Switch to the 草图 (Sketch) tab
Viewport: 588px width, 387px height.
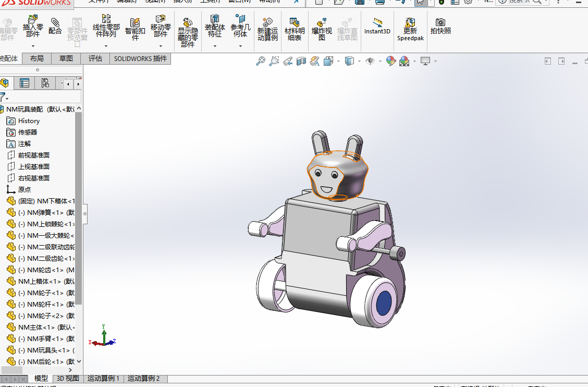66,58
